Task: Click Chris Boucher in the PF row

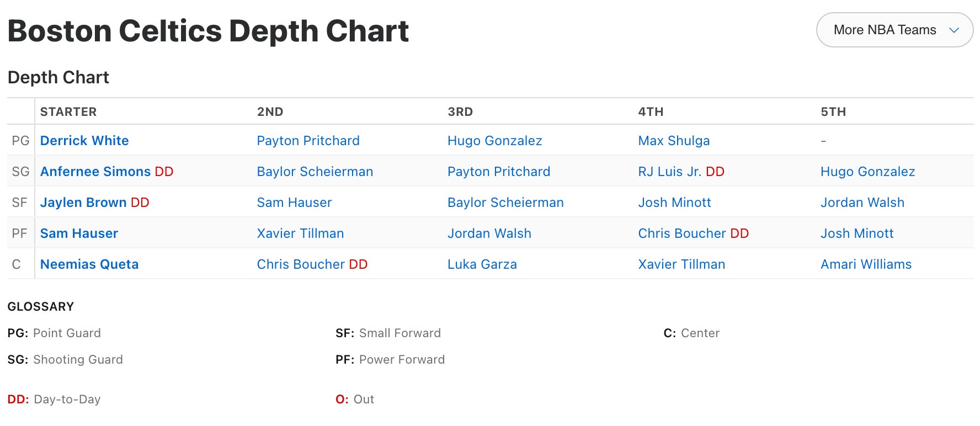Action: [x=681, y=233]
